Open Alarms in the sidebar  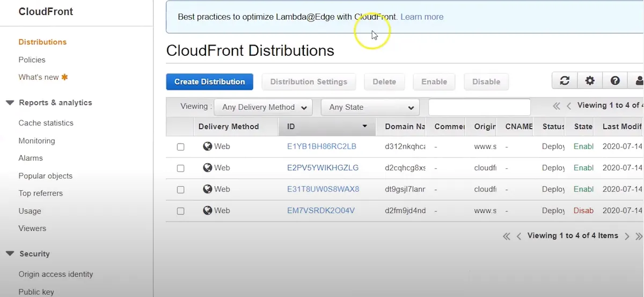tap(31, 158)
